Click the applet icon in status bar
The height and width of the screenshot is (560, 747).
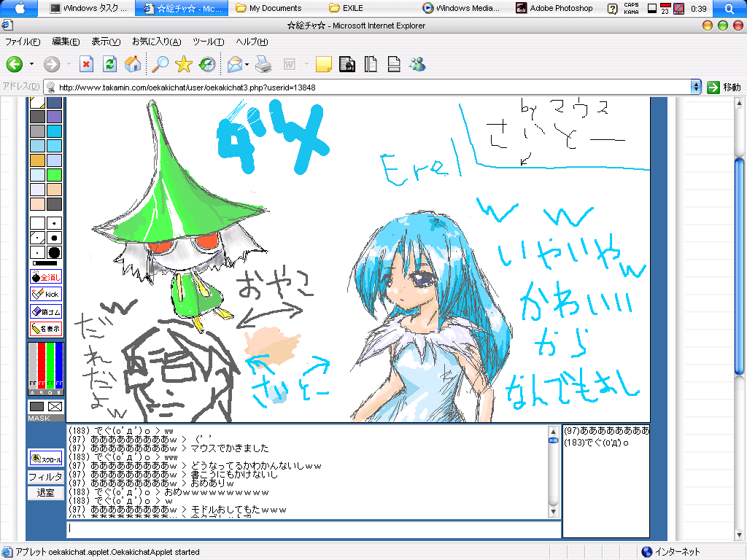tap(7, 552)
